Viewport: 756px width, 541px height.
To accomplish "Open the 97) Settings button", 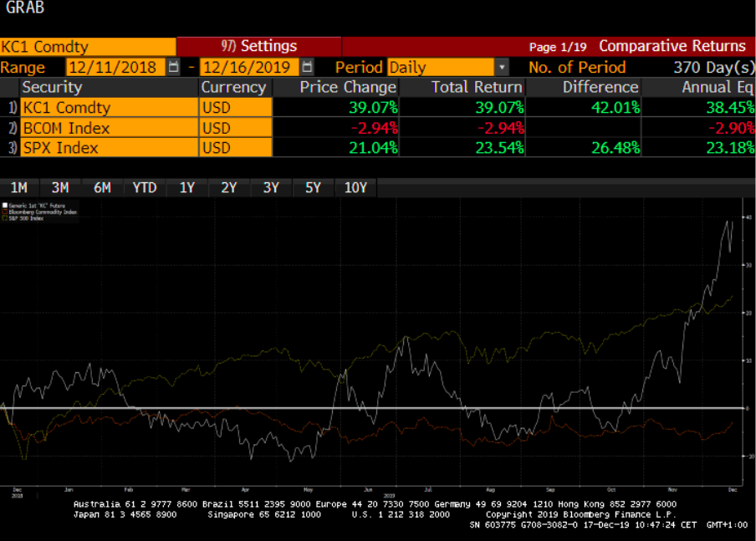I will tap(259, 46).
